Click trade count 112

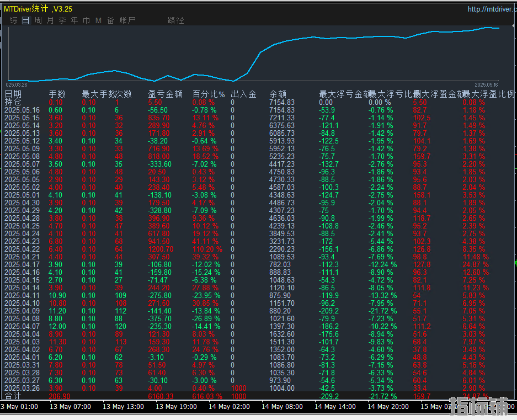(121, 311)
